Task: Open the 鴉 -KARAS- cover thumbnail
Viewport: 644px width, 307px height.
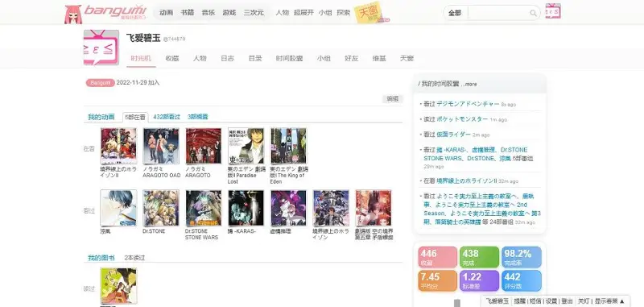Action: (x=246, y=208)
